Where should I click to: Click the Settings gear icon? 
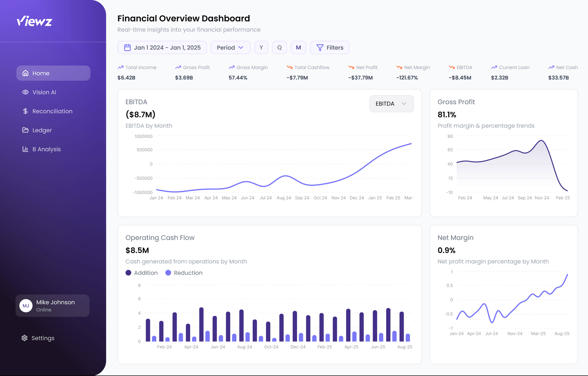pyautogui.click(x=24, y=338)
